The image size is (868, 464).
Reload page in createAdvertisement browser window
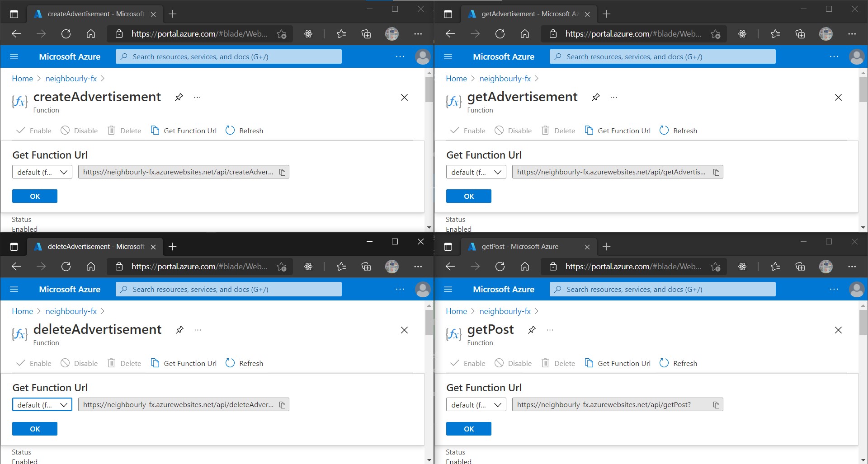click(66, 34)
